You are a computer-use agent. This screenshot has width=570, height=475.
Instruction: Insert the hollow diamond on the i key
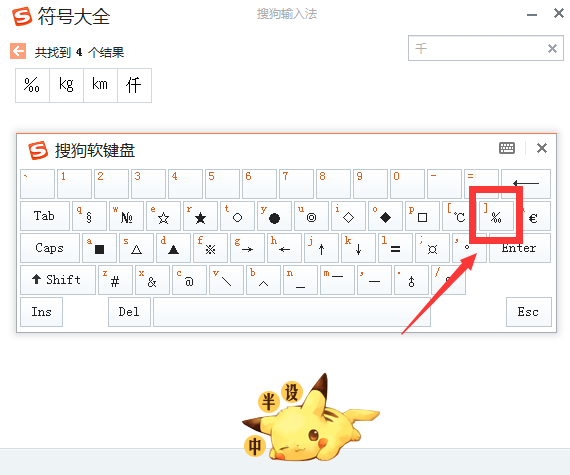[x=349, y=216]
